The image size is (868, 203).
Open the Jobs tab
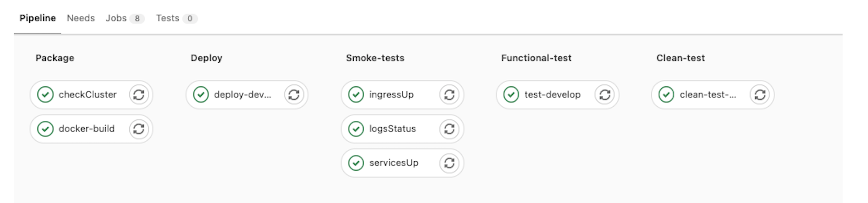(x=125, y=18)
